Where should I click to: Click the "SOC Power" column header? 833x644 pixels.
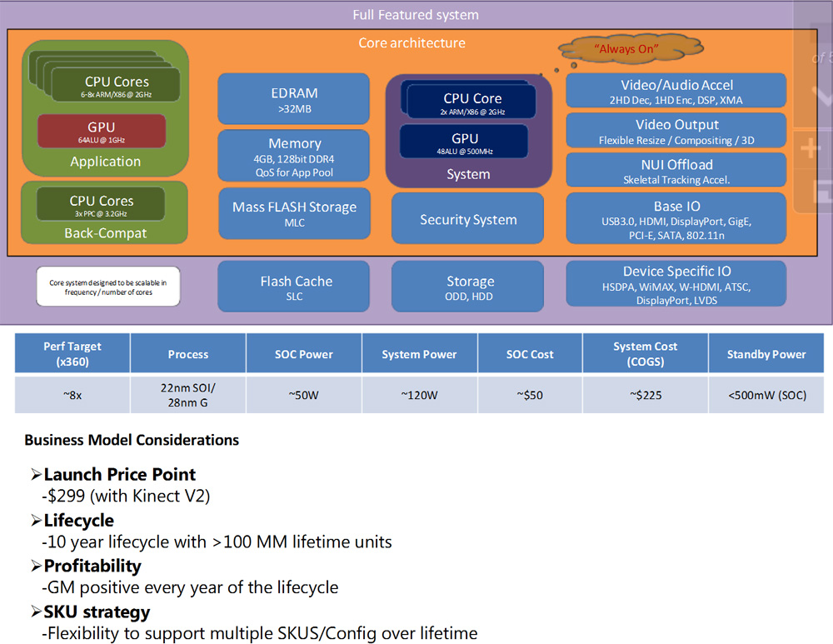point(304,353)
